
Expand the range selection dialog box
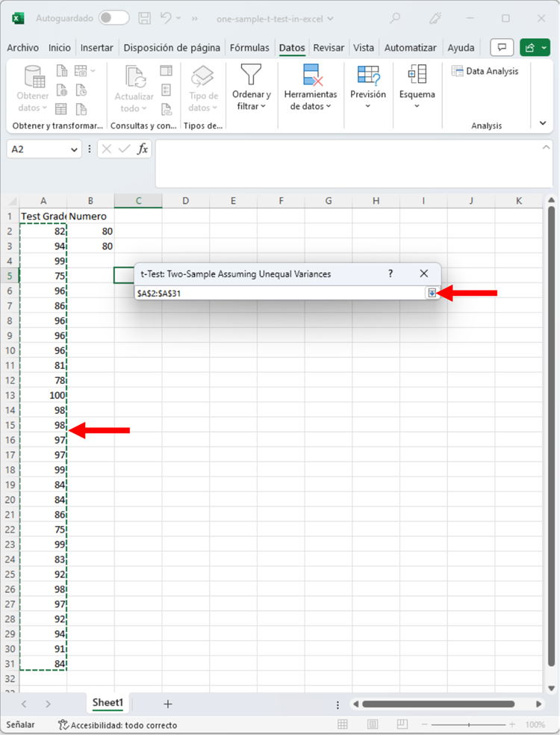[432, 294]
